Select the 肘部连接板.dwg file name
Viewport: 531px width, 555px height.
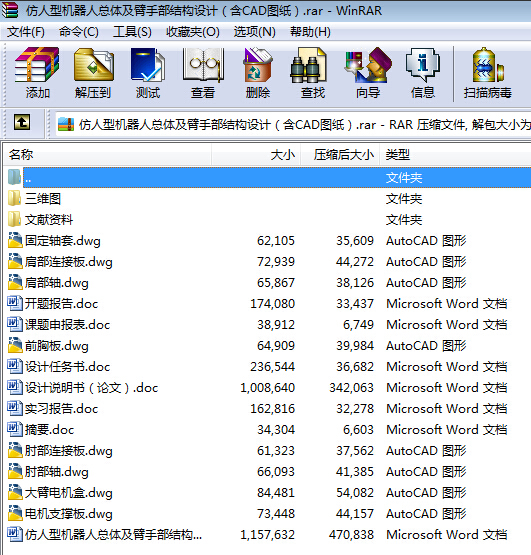coord(69,451)
